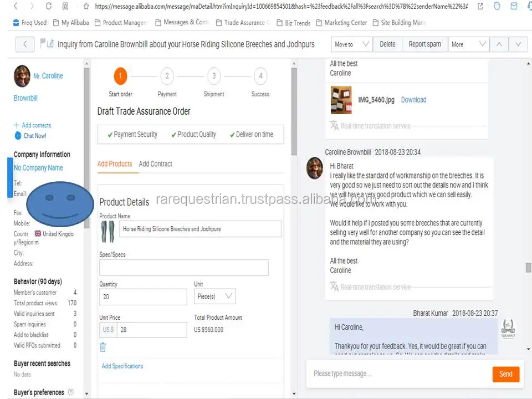This screenshot has width=532, height=399.
Task: Go back using the left arrow button
Action: click(25, 44)
